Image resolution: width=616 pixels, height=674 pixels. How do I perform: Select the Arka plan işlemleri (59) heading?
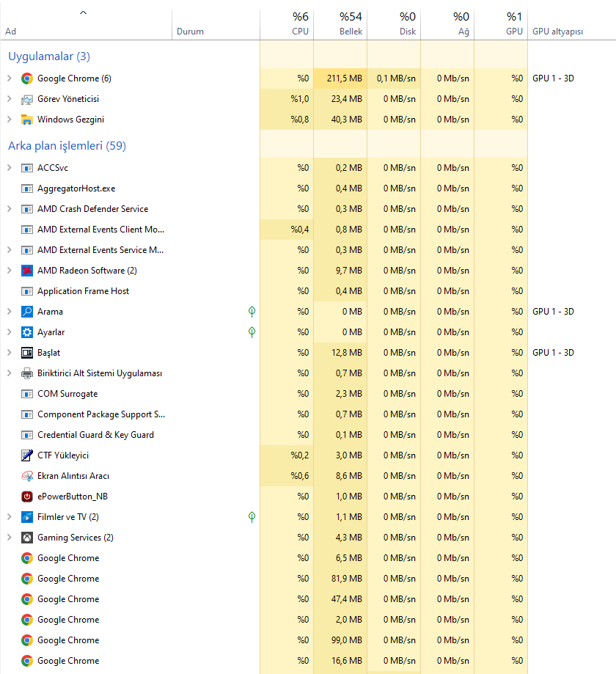[67, 146]
